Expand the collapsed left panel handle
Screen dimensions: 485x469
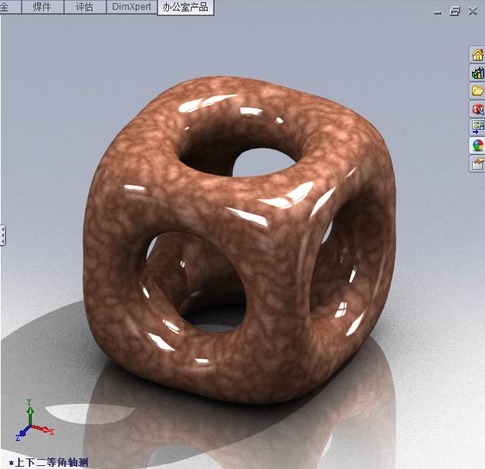pos(3,235)
